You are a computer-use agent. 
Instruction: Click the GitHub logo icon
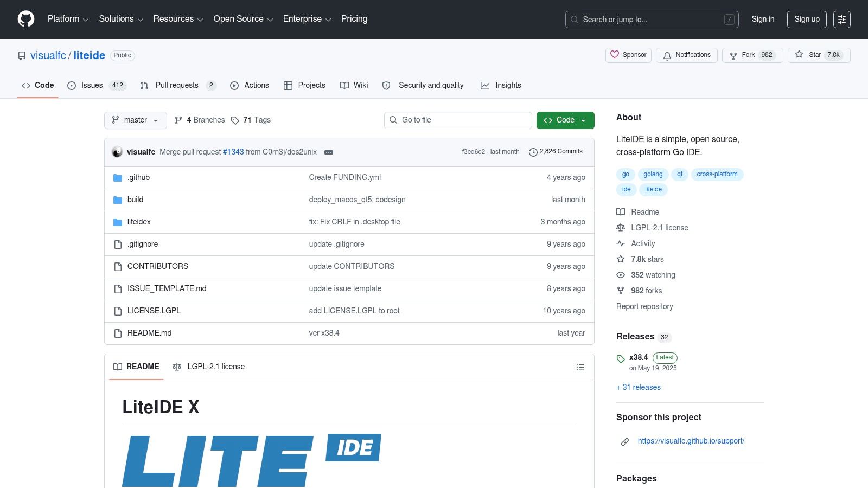pyautogui.click(x=26, y=19)
